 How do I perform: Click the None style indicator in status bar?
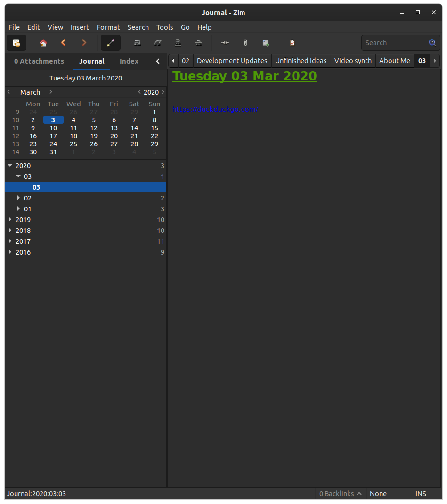click(378, 494)
